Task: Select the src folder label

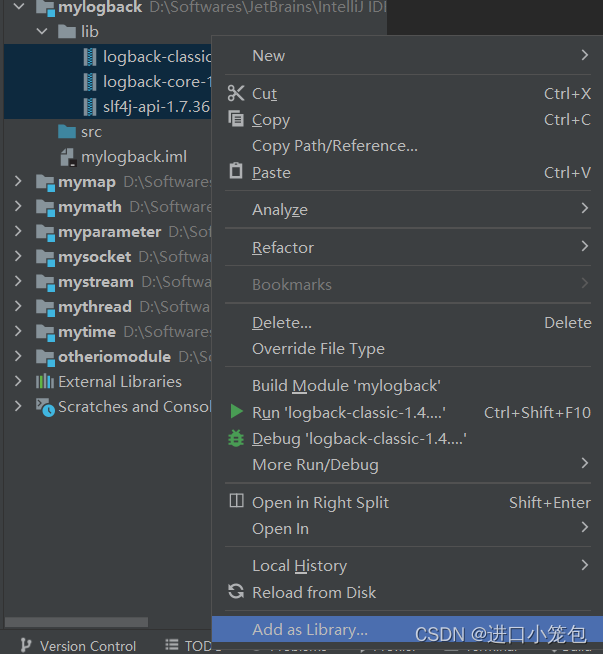Action: (x=91, y=132)
